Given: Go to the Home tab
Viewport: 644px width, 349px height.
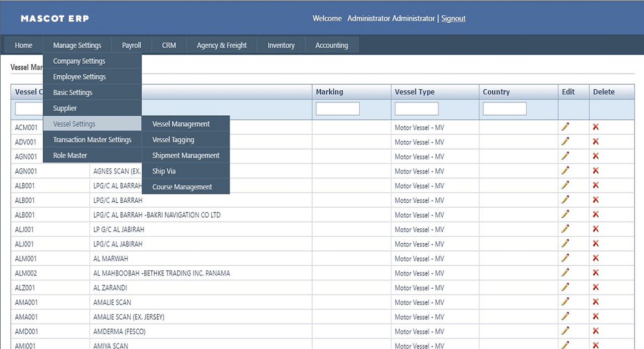Looking at the screenshot, I should click(x=23, y=45).
